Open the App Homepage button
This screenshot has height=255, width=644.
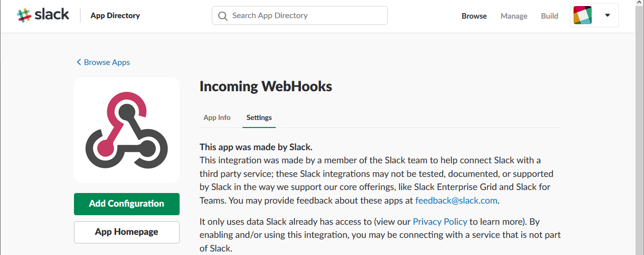click(x=127, y=232)
